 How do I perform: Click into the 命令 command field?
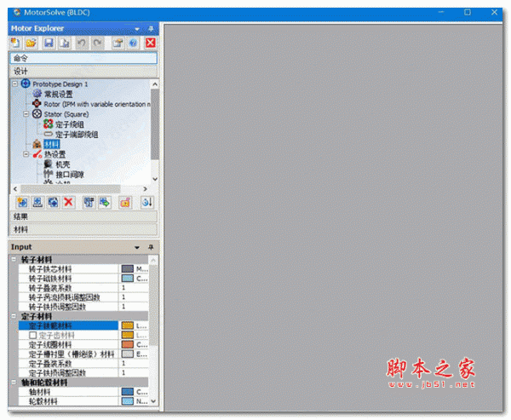pyautogui.click(x=83, y=58)
